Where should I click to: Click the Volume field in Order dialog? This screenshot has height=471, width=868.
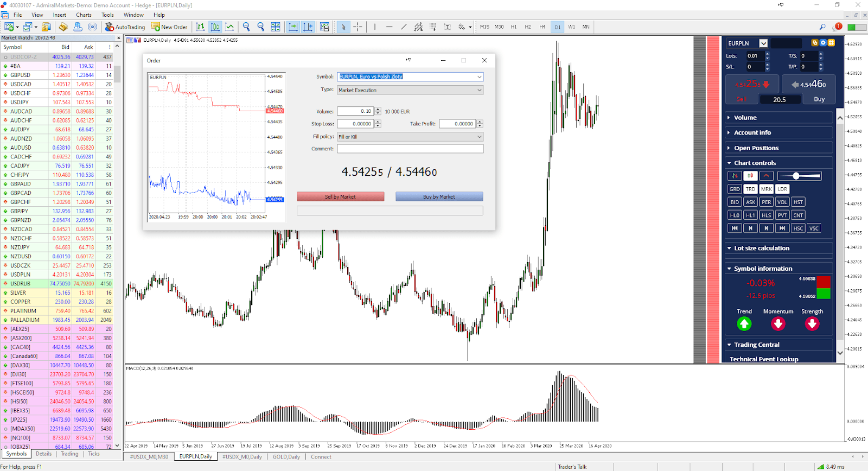tap(355, 111)
